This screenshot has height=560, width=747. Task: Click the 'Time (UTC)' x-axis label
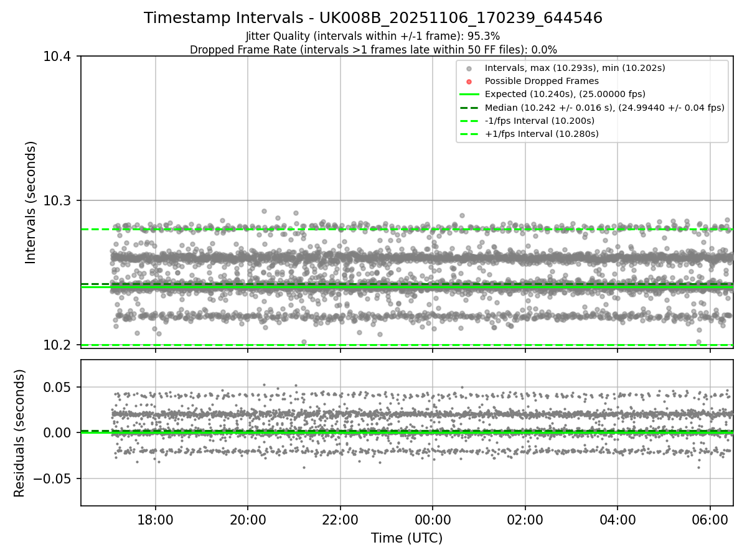pos(406,538)
